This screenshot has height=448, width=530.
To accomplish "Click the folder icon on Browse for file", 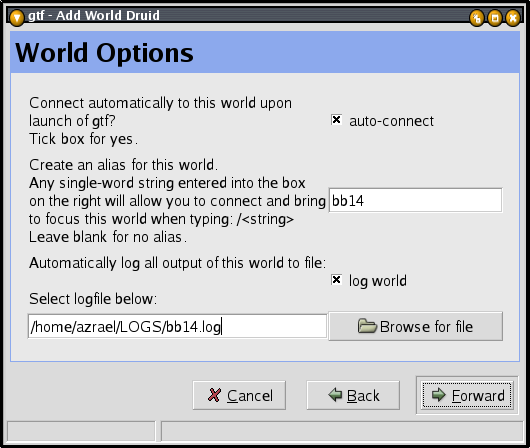I will (367, 326).
